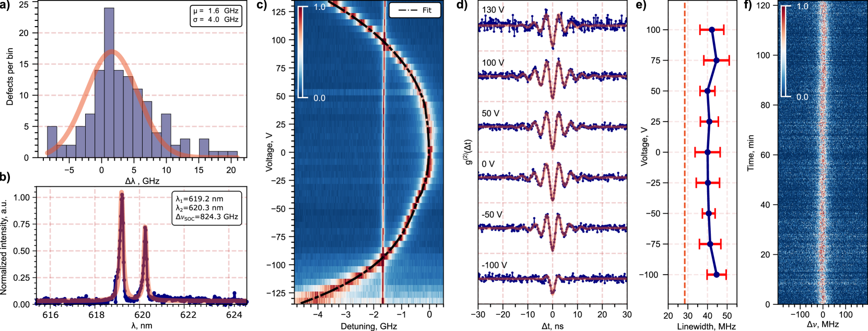The width and height of the screenshot is (868, 331).
Task: Click the Fit legend in panel c
Action: (x=415, y=10)
